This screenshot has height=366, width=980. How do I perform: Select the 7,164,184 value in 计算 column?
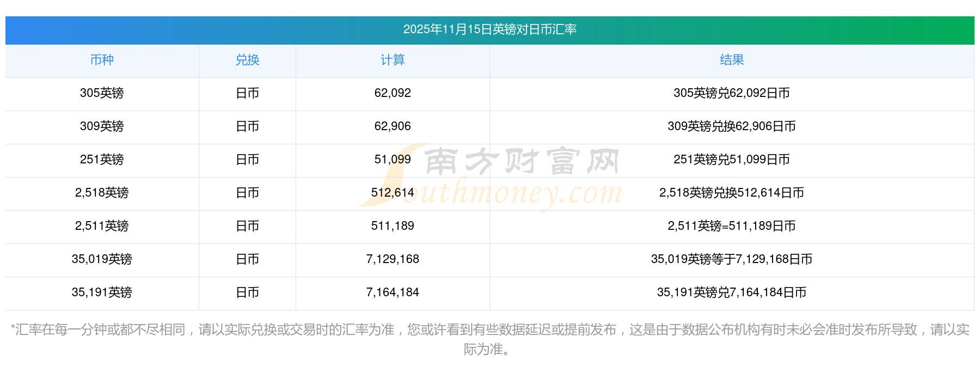tap(393, 292)
